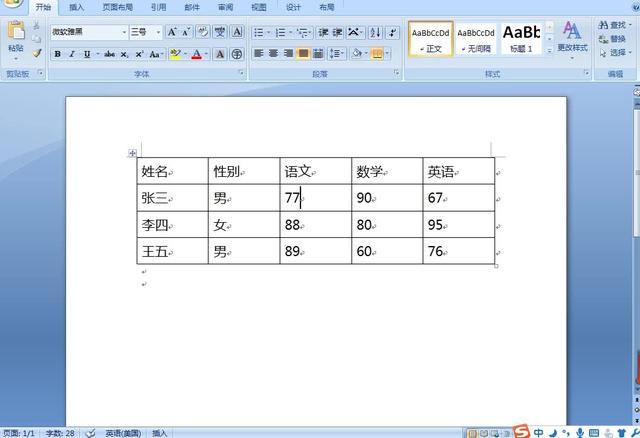Toggle underline formatting

coord(87,54)
